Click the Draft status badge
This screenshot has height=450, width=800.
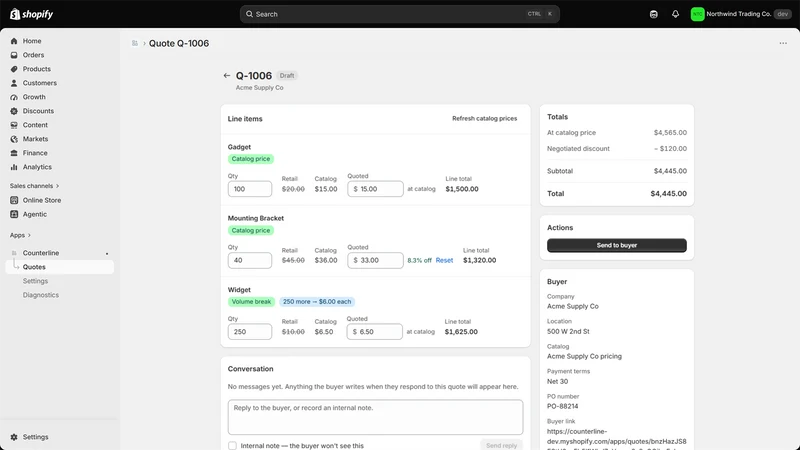click(x=287, y=76)
